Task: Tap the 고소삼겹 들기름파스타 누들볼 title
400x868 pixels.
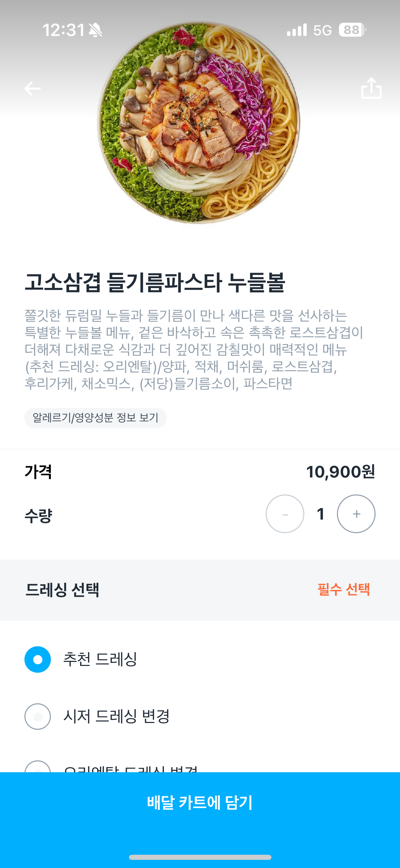Action: click(155, 283)
